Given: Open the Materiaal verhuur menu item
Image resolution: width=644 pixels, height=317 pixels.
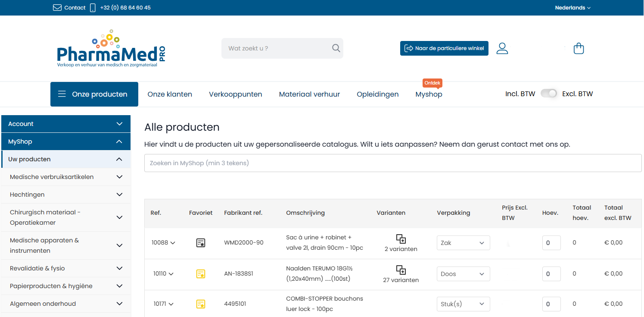Looking at the screenshot, I should [309, 94].
